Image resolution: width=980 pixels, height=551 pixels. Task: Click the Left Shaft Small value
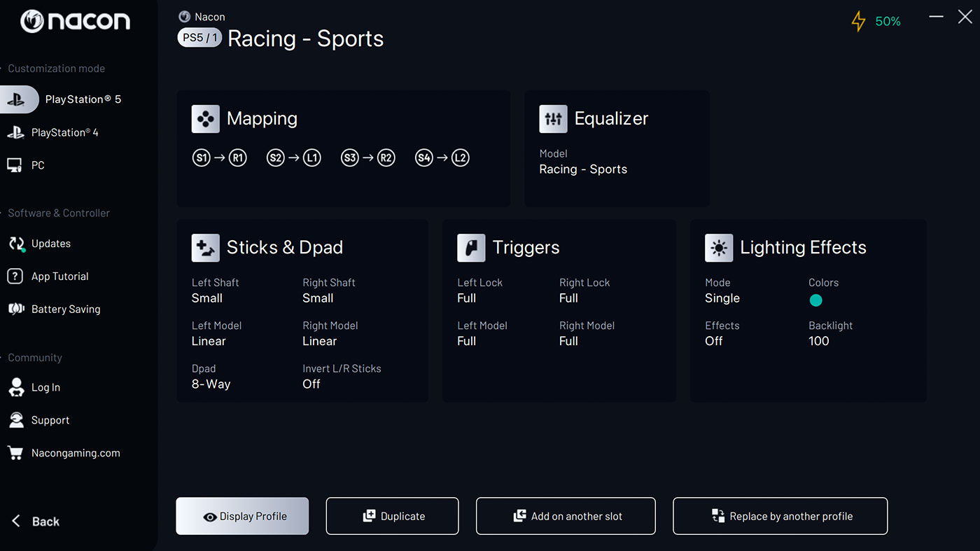(207, 298)
